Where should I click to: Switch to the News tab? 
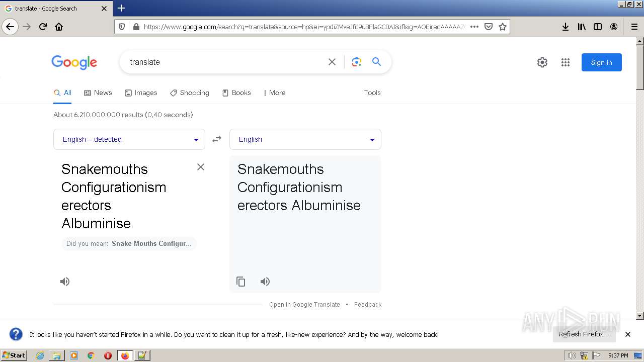point(98,93)
